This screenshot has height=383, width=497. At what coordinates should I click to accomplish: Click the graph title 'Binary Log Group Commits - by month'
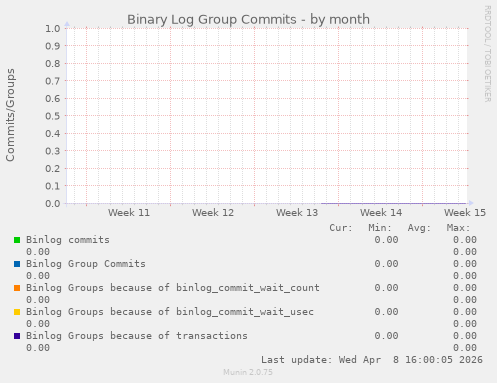[x=248, y=19]
